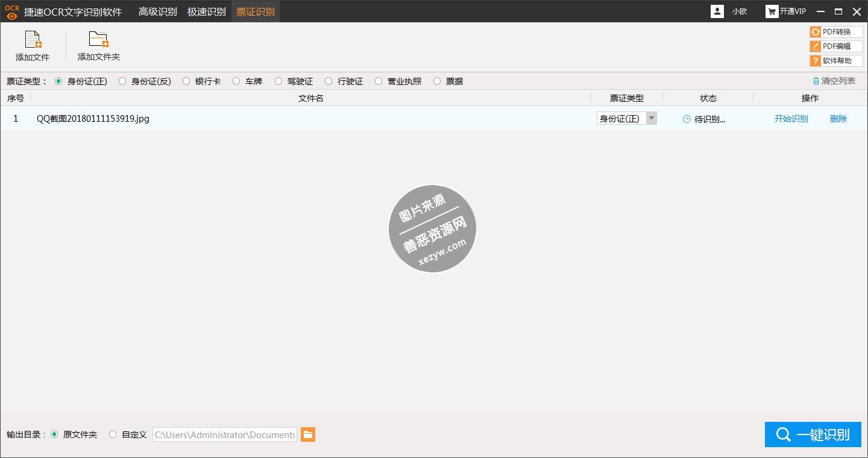Click the 操作 column header
This screenshot has width=868, height=458.
click(x=810, y=98)
